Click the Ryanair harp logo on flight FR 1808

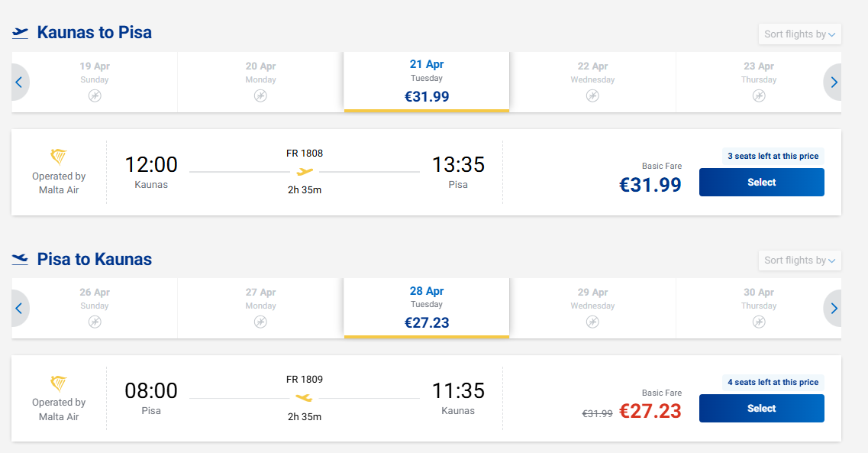click(58, 157)
